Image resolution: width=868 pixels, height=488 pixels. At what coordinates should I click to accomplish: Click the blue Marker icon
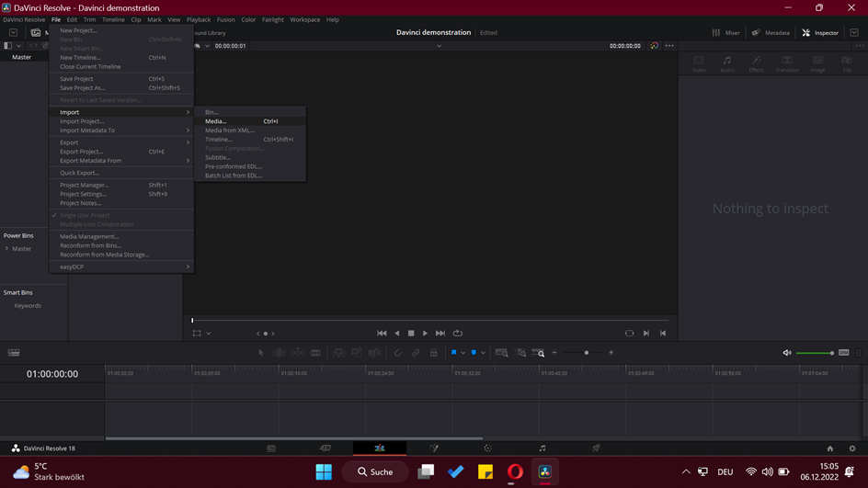coord(474,353)
